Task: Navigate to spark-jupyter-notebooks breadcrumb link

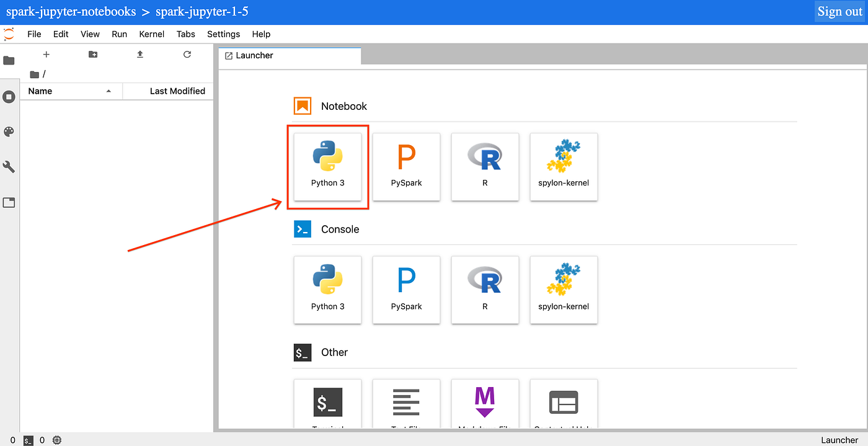Action: pyautogui.click(x=71, y=11)
